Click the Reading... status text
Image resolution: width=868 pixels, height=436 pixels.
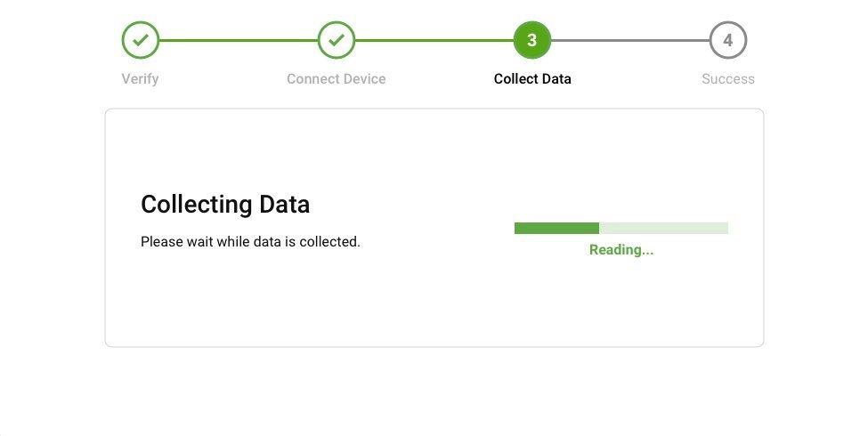coord(621,250)
